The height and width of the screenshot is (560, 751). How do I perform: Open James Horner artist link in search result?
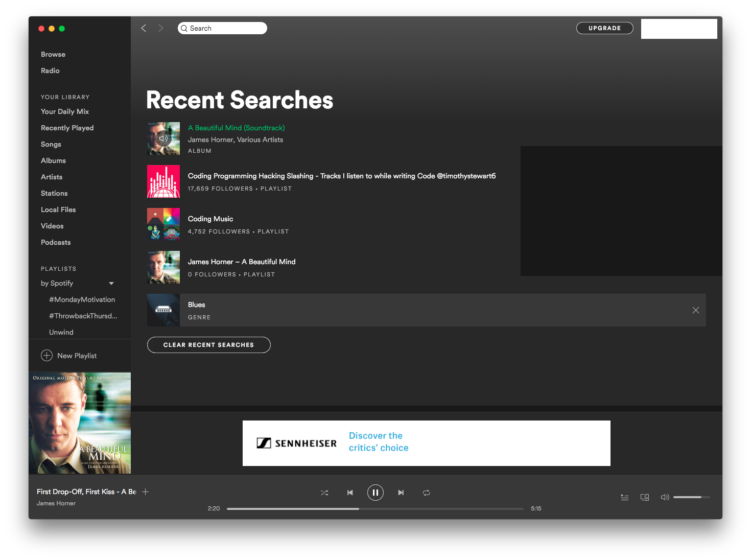[x=211, y=139]
